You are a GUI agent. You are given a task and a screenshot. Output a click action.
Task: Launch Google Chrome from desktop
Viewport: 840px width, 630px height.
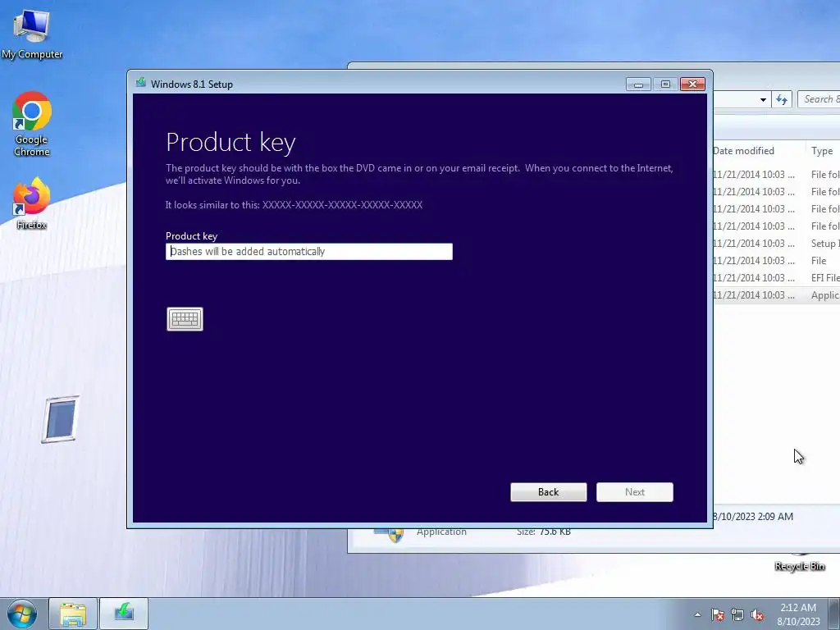[32, 125]
